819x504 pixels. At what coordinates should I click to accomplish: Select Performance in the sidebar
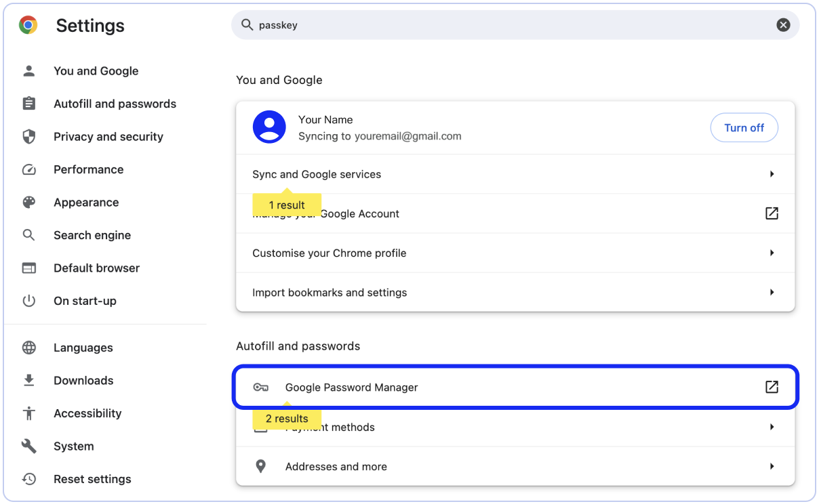[89, 169]
